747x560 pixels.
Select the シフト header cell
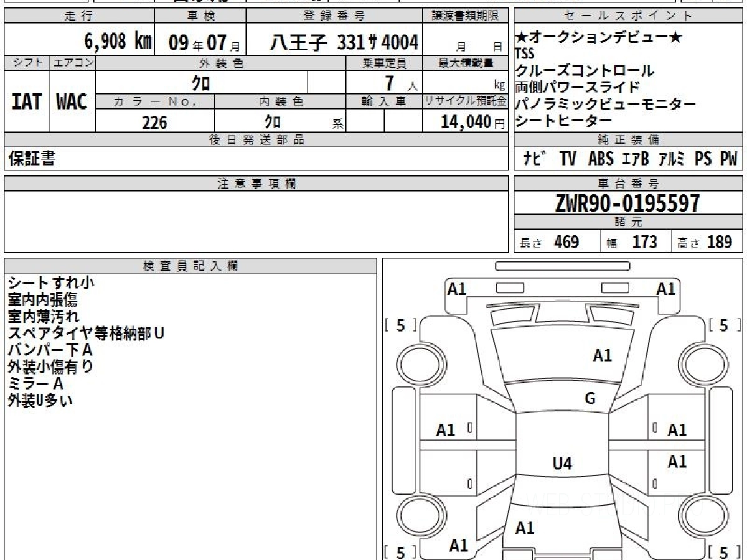27,63
